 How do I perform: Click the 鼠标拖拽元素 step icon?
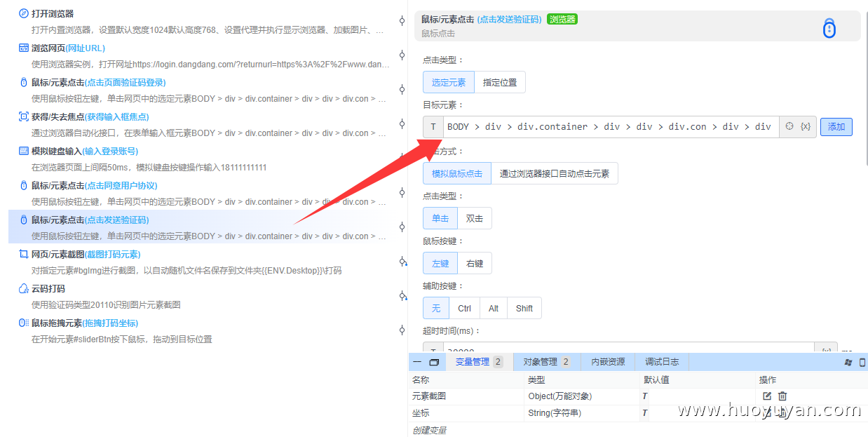coord(24,323)
